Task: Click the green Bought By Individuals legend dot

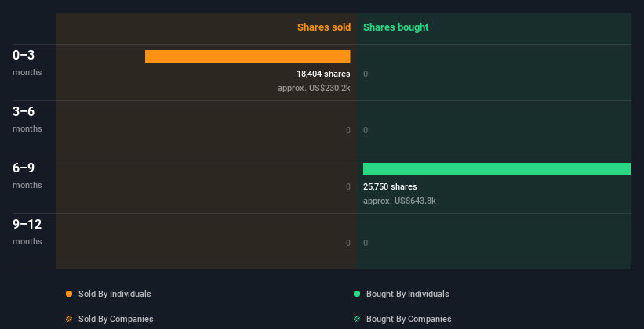Action: 357,294
